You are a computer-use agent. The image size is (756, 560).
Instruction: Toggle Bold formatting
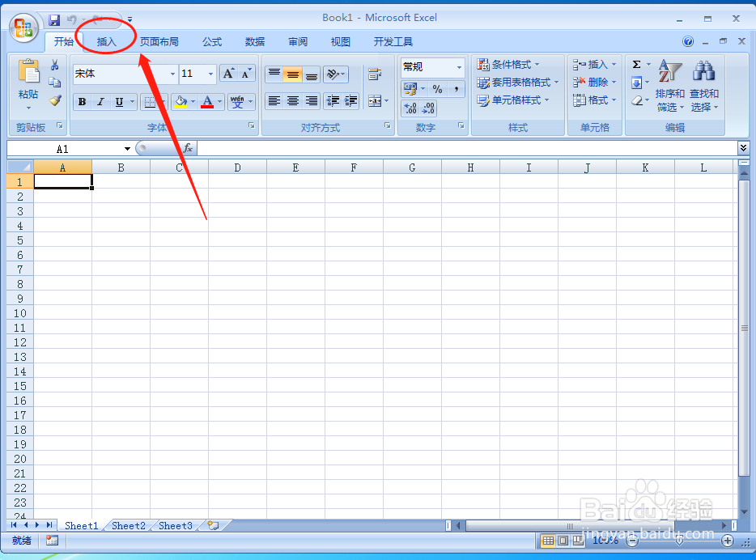coord(83,102)
